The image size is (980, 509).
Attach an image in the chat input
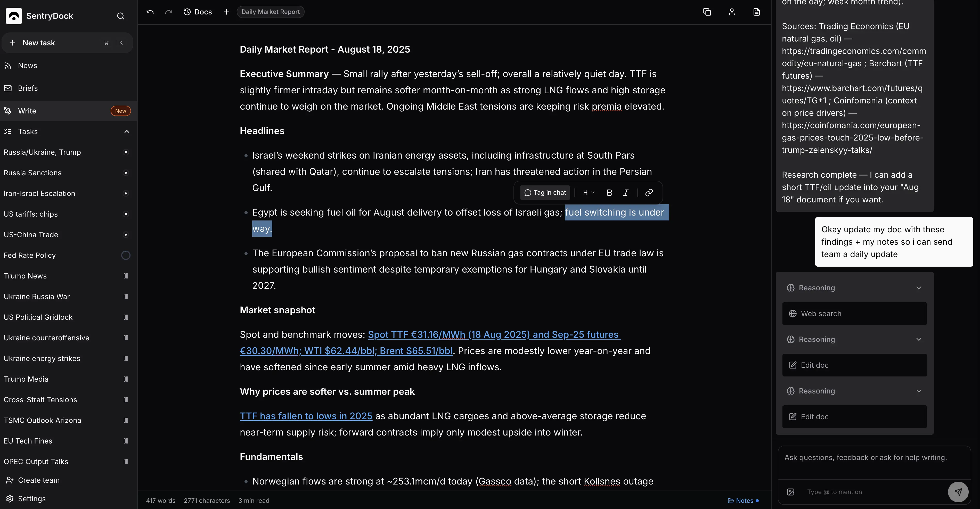coord(791,491)
